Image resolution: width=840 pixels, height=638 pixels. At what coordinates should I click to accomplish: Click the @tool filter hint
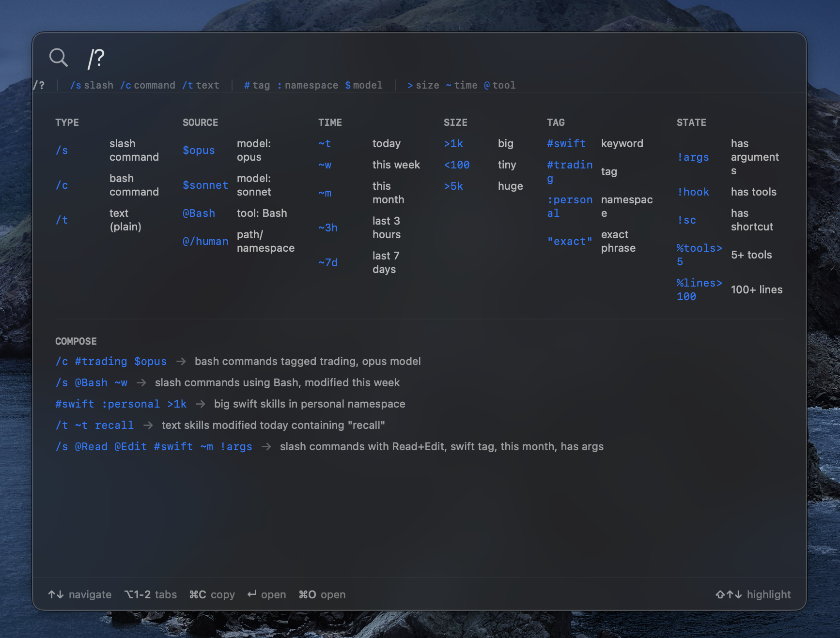pyautogui.click(x=499, y=85)
